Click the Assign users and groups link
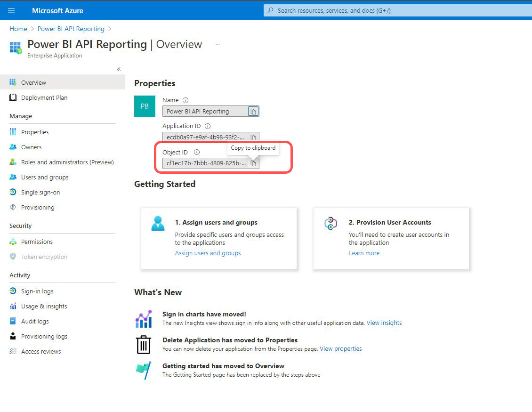This screenshot has width=532, height=412. (x=208, y=253)
